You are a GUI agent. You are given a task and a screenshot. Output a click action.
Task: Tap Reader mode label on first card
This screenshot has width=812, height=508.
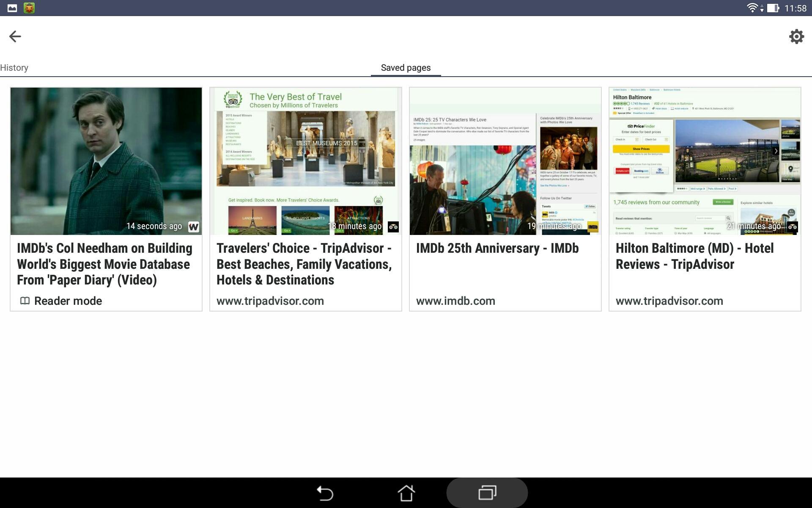tap(68, 301)
